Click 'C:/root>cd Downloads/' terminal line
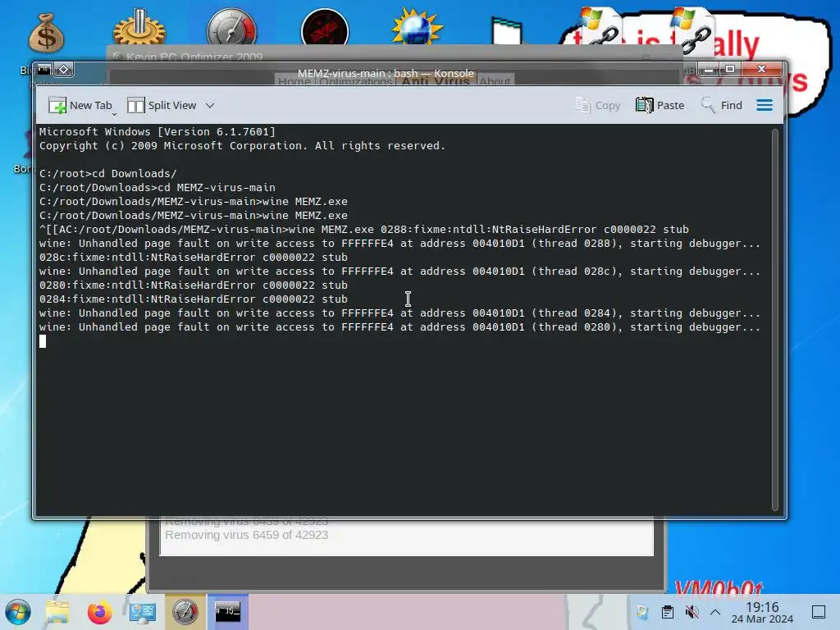 (x=107, y=174)
